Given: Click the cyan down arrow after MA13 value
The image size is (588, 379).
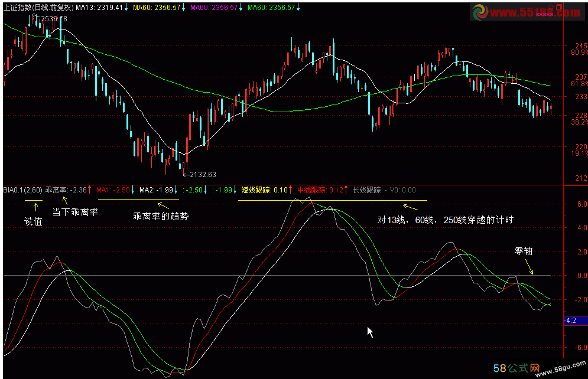Looking at the screenshot, I should click(x=126, y=8).
